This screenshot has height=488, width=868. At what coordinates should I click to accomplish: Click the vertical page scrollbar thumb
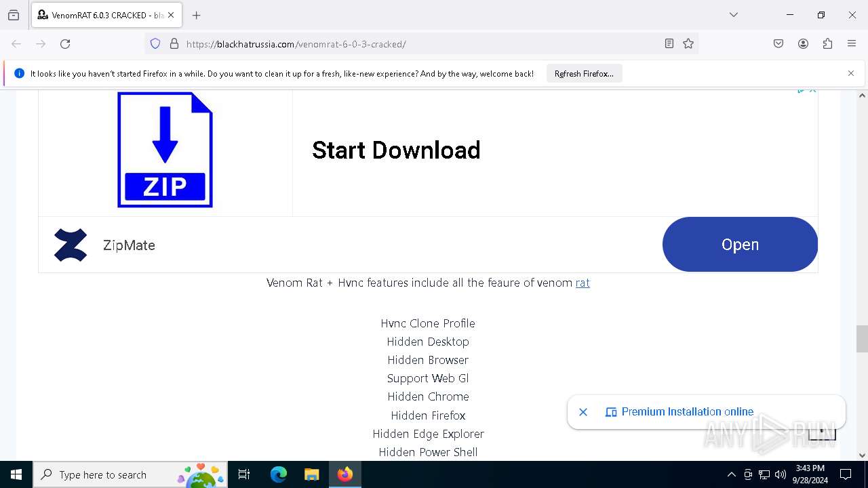862,339
